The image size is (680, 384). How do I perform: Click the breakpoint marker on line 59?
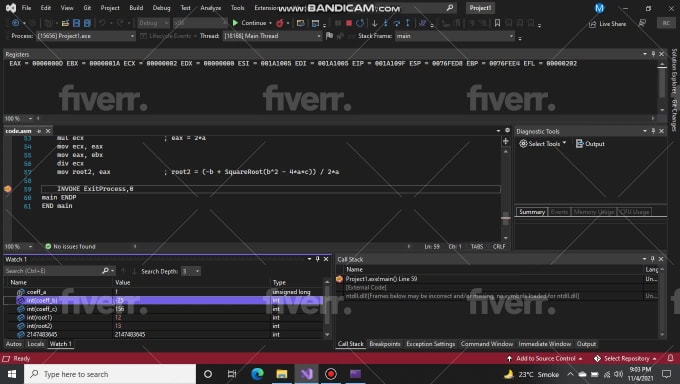click(x=7, y=189)
